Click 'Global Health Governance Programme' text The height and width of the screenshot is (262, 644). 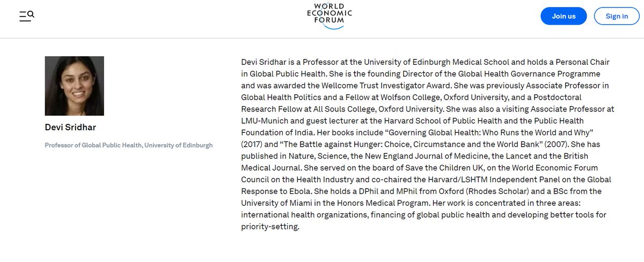point(528,73)
